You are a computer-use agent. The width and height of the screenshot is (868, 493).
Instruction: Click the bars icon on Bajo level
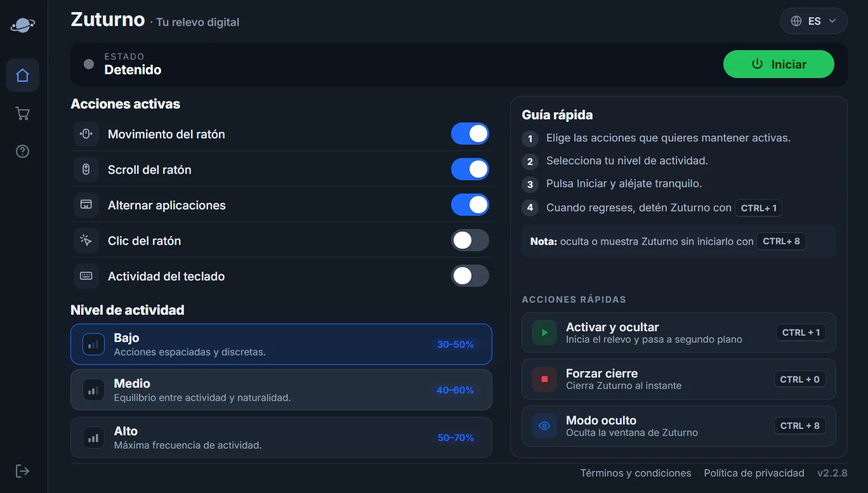94,345
